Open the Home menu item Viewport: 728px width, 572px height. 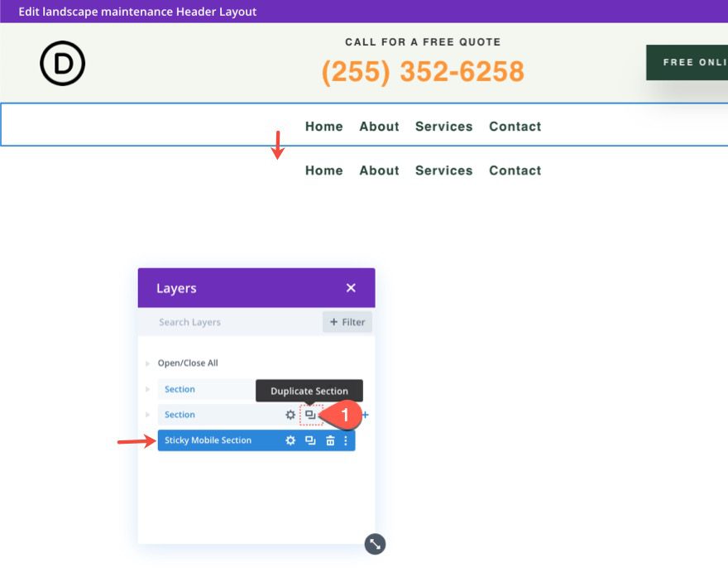[x=323, y=126]
